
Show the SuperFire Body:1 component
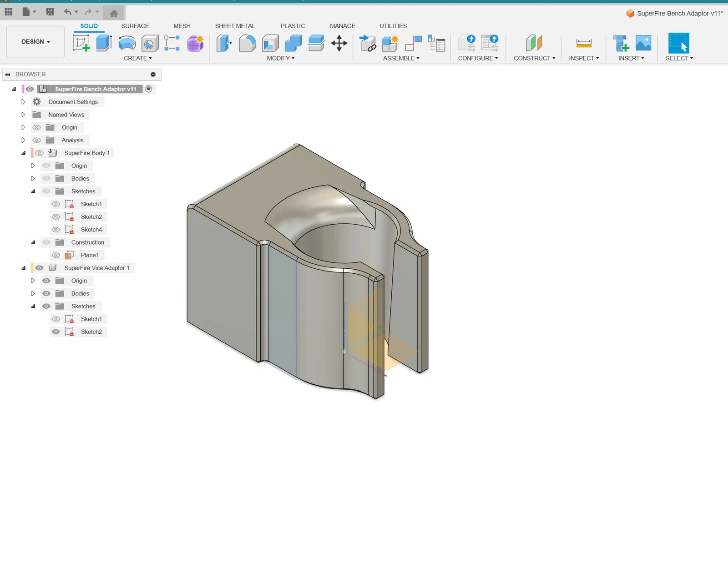click(x=40, y=153)
